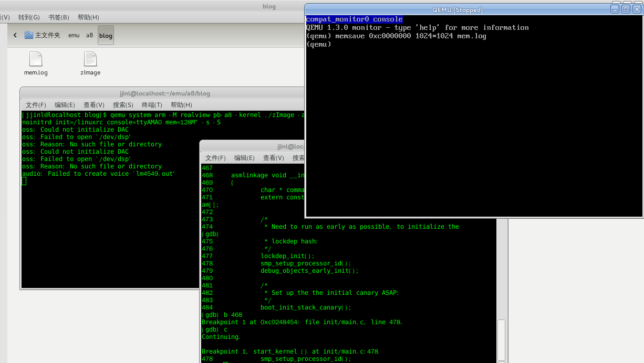Open 终端(T) menu in blog terminal
This screenshot has height=363, width=644.
coord(152,105)
